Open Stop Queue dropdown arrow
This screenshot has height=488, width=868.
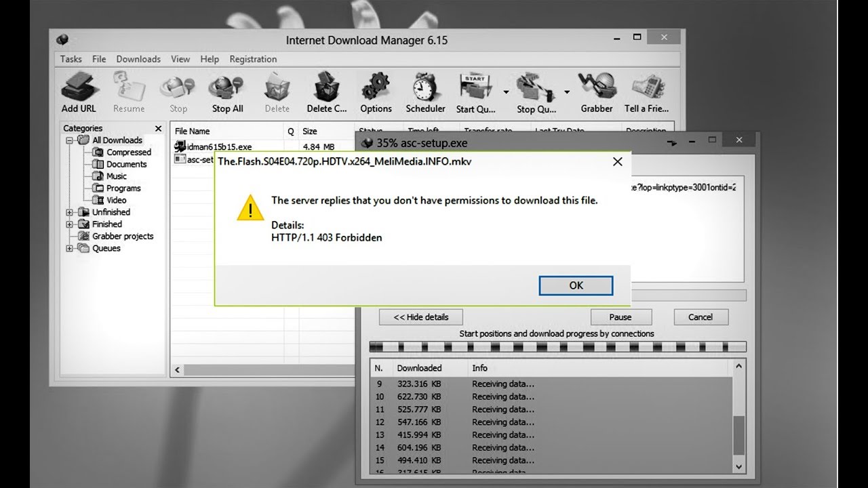pyautogui.click(x=567, y=91)
